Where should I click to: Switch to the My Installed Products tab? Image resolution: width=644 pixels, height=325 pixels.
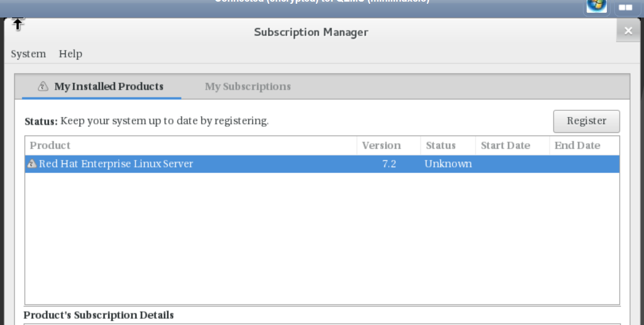click(x=101, y=87)
